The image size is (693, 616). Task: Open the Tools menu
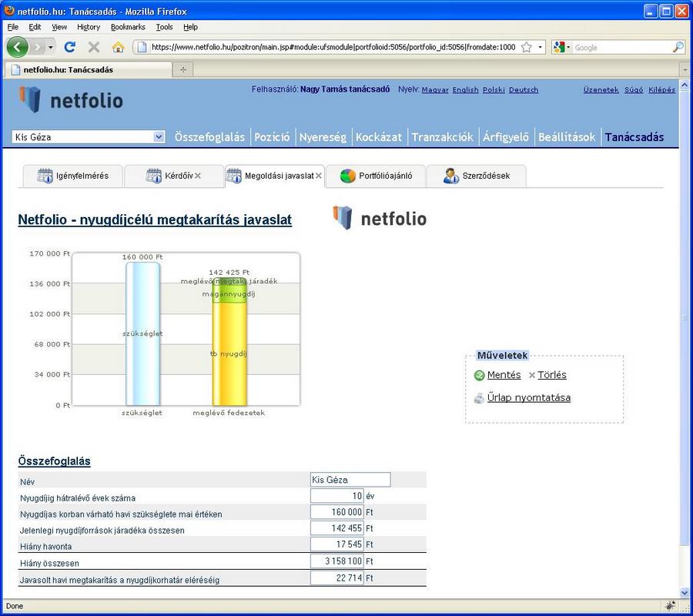pyautogui.click(x=165, y=27)
